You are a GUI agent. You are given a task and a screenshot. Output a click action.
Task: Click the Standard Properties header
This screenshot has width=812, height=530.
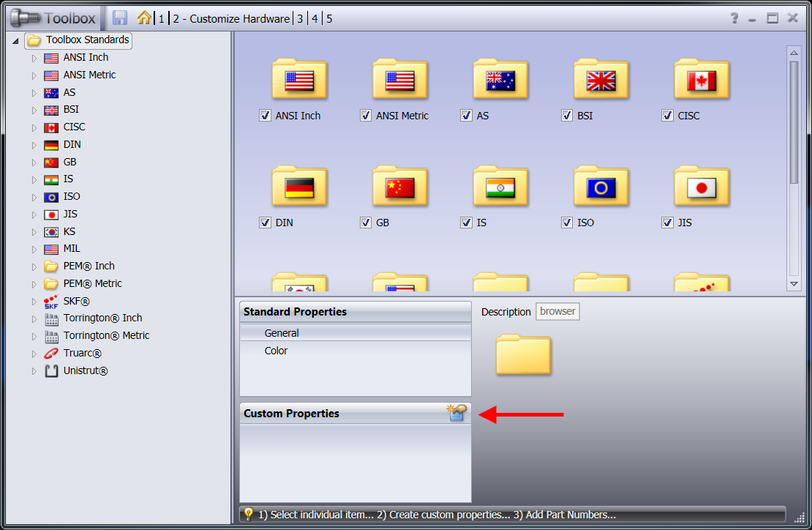coord(356,311)
